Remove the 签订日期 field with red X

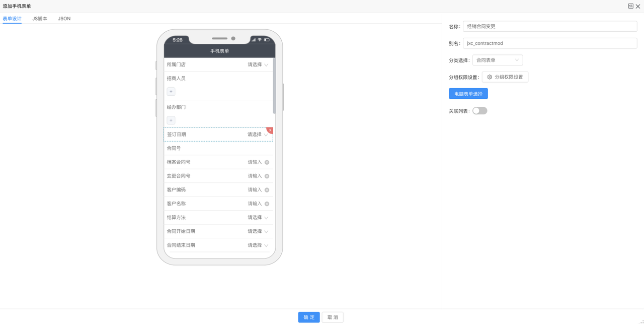(270, 131)
